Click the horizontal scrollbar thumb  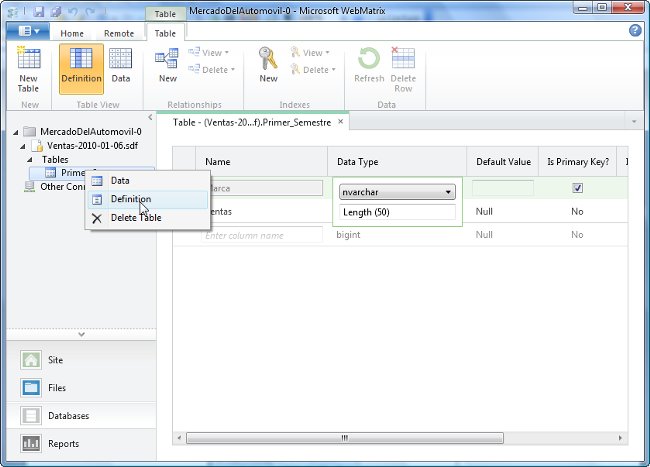tap(344, 438)
